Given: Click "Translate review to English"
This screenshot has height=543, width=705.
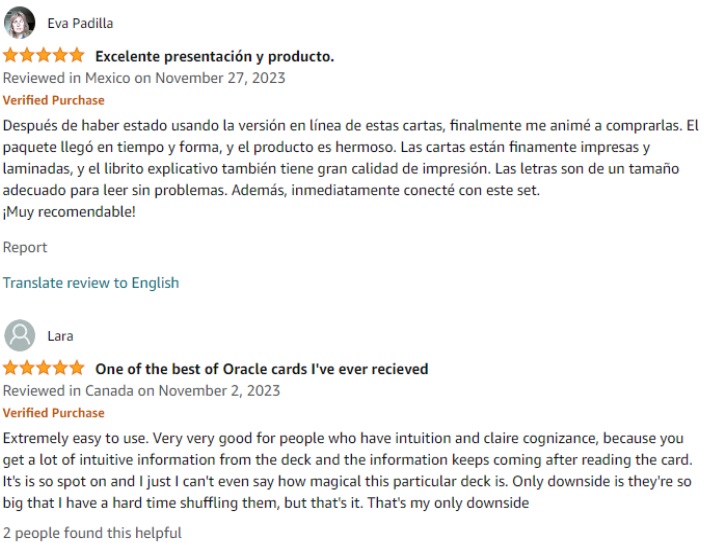Looking at the screenshot, I should tap(91, 283).
